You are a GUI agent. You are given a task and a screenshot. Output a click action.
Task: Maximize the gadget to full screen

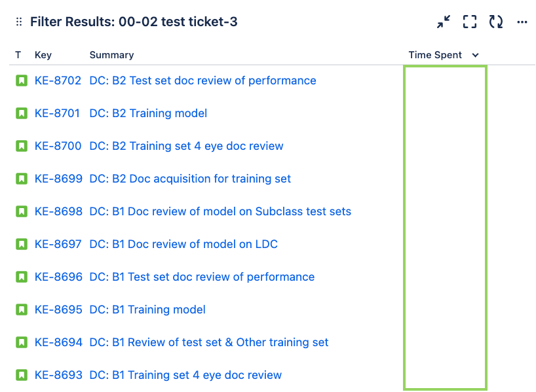469,22
